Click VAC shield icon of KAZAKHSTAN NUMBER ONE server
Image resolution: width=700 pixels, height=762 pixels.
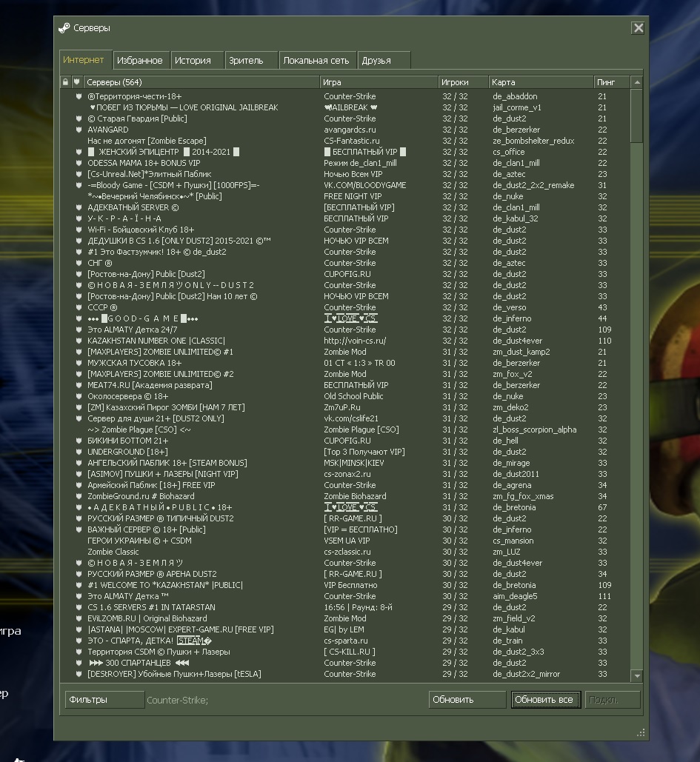coord(79,341)
